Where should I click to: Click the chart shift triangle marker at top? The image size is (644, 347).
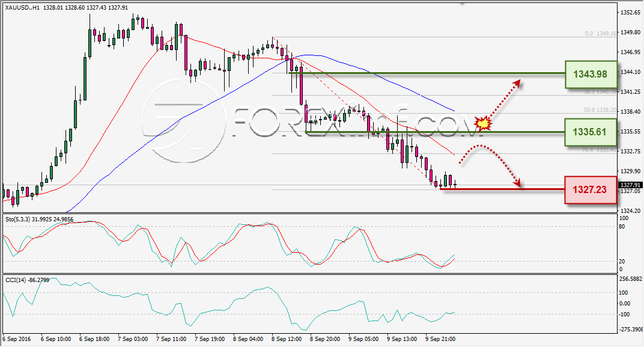[x=463, y=5]
